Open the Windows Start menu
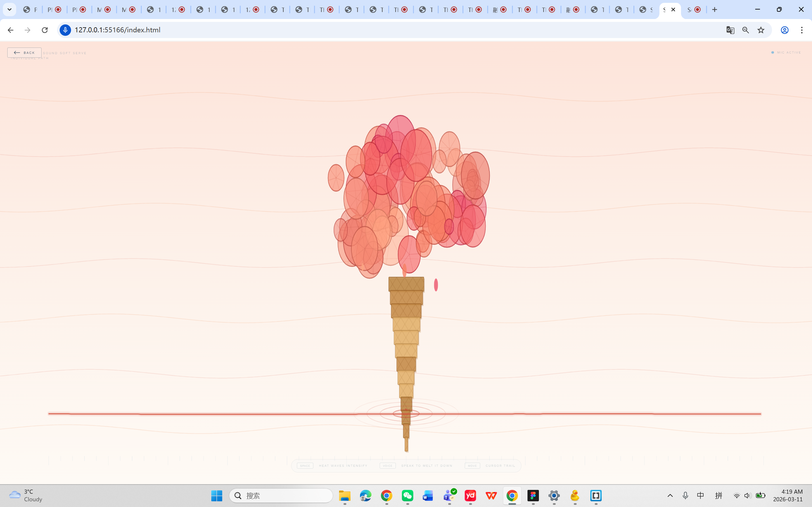 pyautogui.click(x=216, y=495)
